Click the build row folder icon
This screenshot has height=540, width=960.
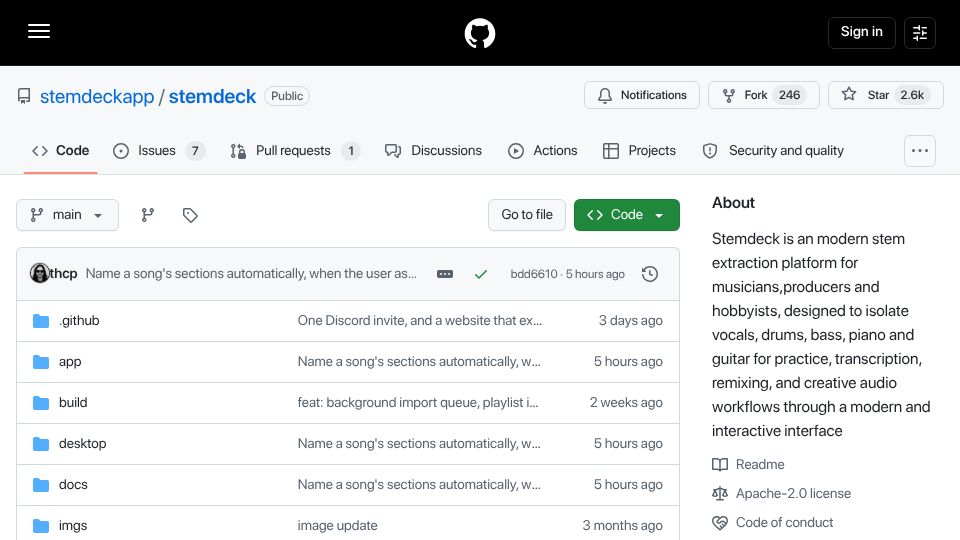pyautogui.click(x=41, y=403)
